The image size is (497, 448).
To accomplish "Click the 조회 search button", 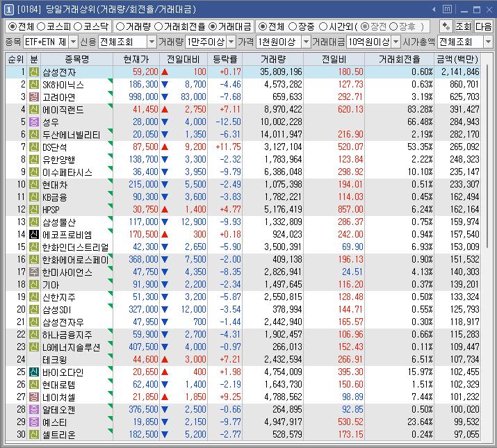I will 464,26.
